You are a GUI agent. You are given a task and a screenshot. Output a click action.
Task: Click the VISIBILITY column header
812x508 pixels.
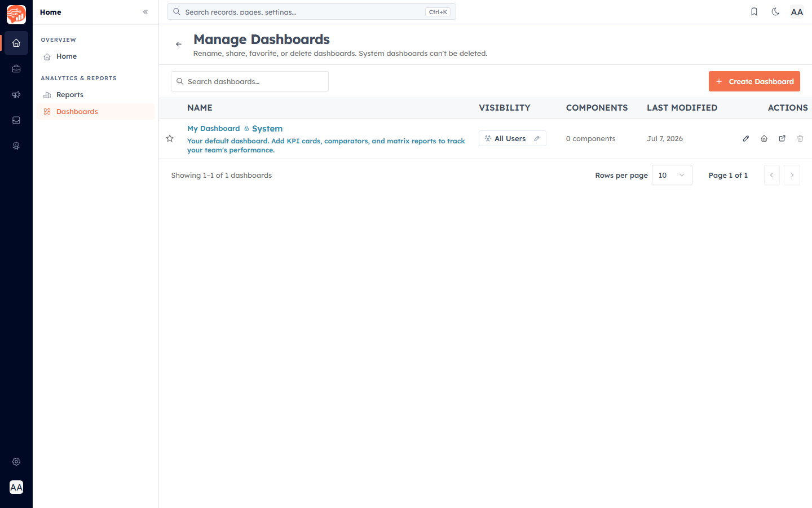coord(505,108)
